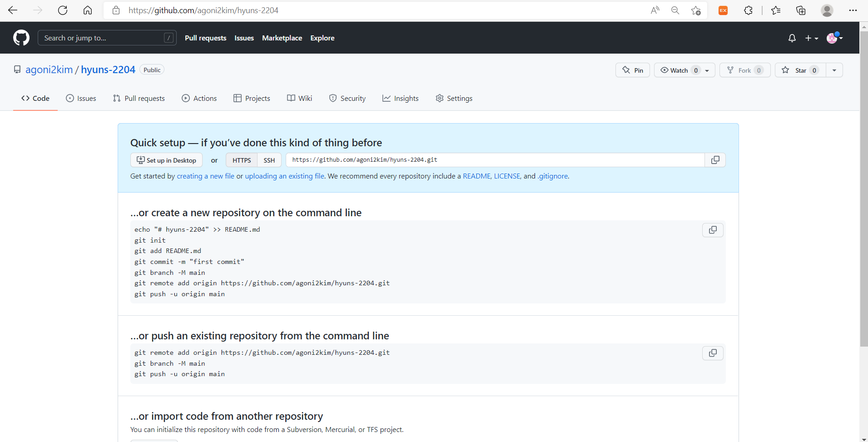Follow the uploading an existing file link
The image size is (868, 442).
point(285,176)
